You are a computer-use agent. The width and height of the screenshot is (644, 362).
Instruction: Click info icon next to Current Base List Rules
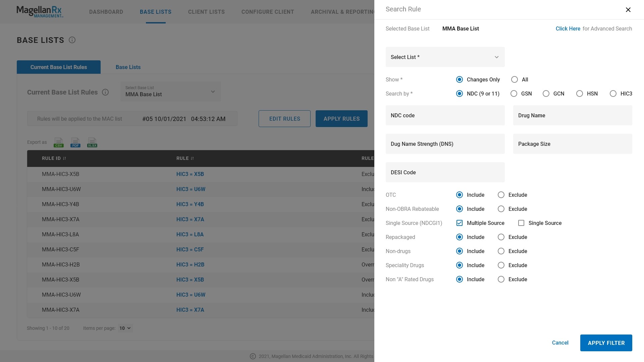point(105,92)
